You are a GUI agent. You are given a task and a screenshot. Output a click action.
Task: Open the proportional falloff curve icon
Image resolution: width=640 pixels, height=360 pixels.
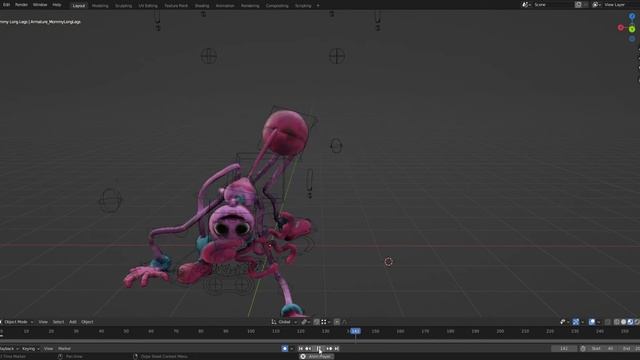(344, 322)
